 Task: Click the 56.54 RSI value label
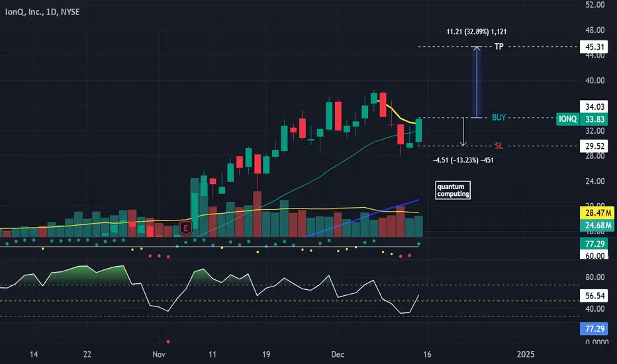(x=594, y=296)
